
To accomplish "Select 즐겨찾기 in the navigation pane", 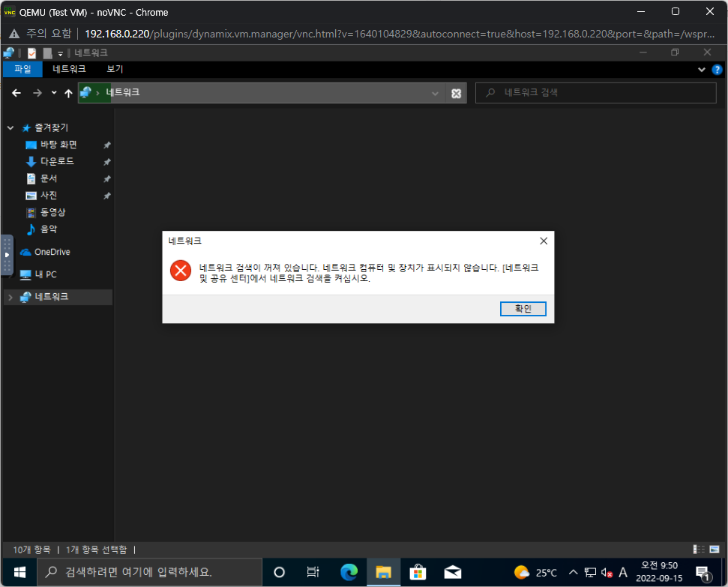I will [51, 127].
